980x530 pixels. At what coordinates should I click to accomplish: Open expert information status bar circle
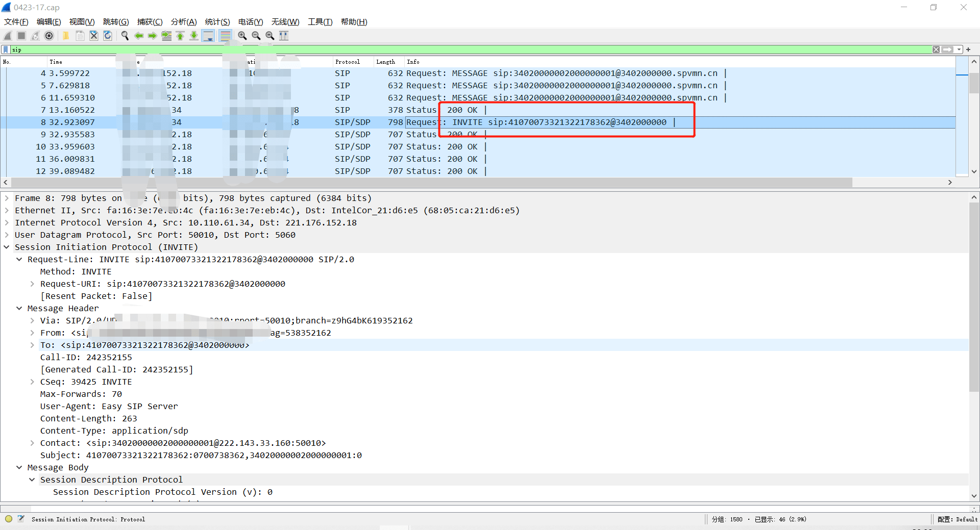tap(9, 519)
